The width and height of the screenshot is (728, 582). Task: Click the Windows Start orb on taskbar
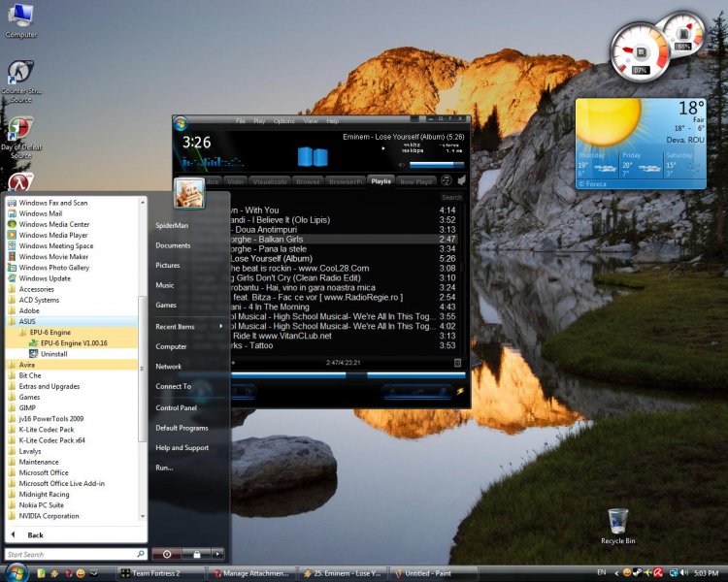point(17,572)
